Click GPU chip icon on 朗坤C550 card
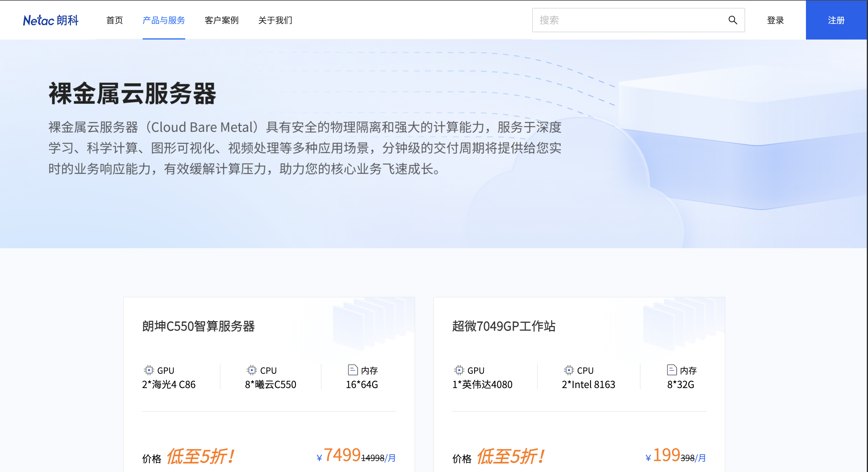The height and width of the screenshot is (472, 868). (149, 370)
